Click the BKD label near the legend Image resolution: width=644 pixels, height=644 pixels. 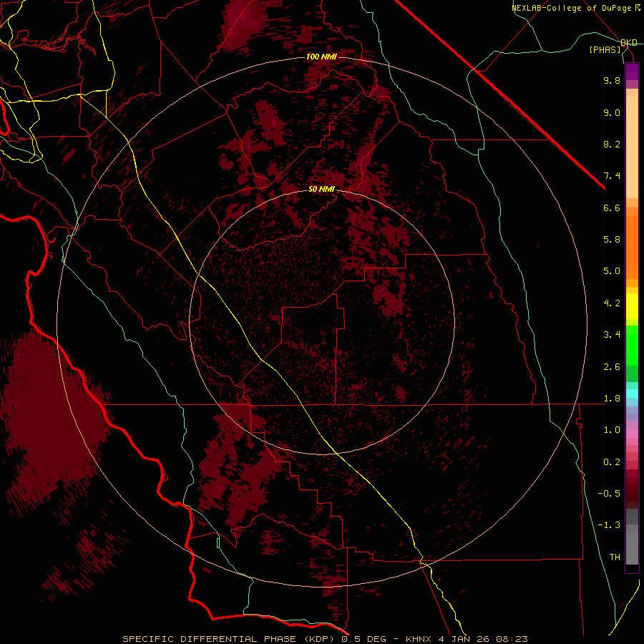tap(629, 43)
